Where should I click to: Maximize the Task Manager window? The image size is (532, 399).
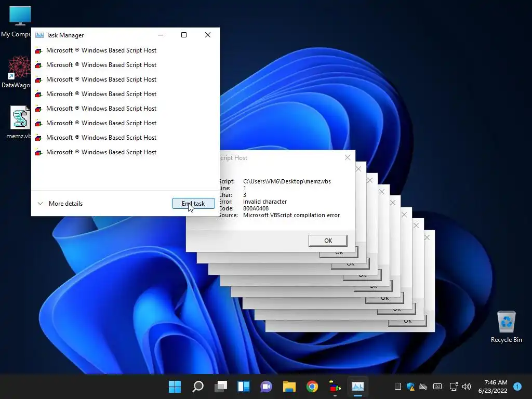(x=184, y=35)
